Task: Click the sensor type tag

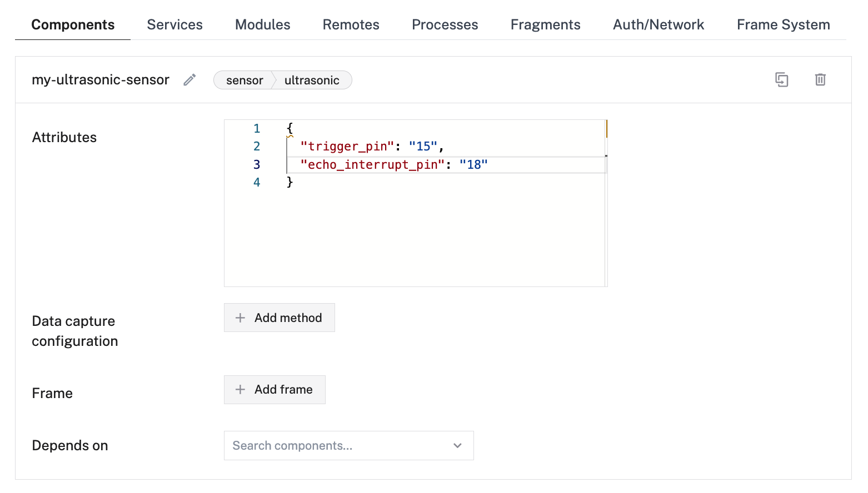Action: coord(244,81)
